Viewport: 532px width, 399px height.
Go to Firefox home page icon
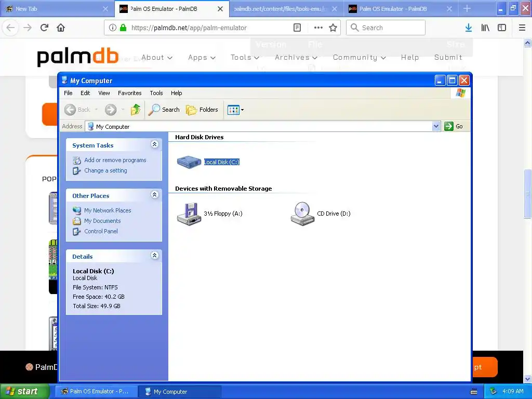click(x=61, y=28)
